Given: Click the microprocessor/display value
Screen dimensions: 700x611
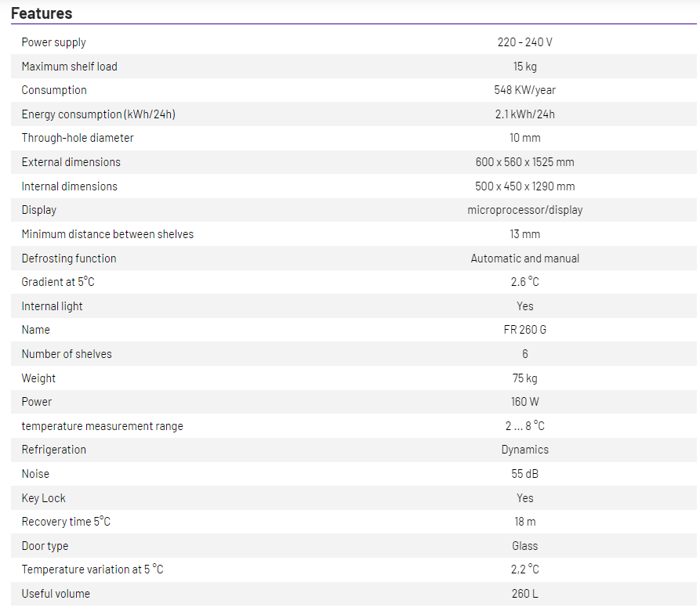Looking at the screenshot, I should [x=524, y=210].
